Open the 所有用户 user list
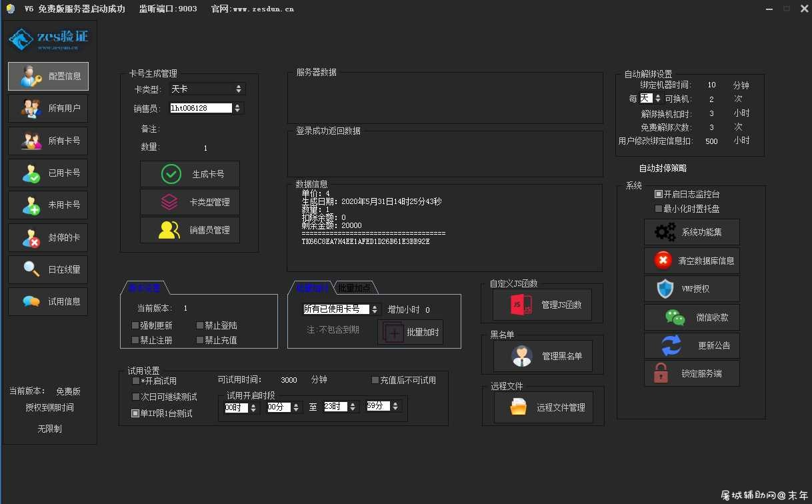This screenshot has width=812, height=504. click(x=48, y=108)
